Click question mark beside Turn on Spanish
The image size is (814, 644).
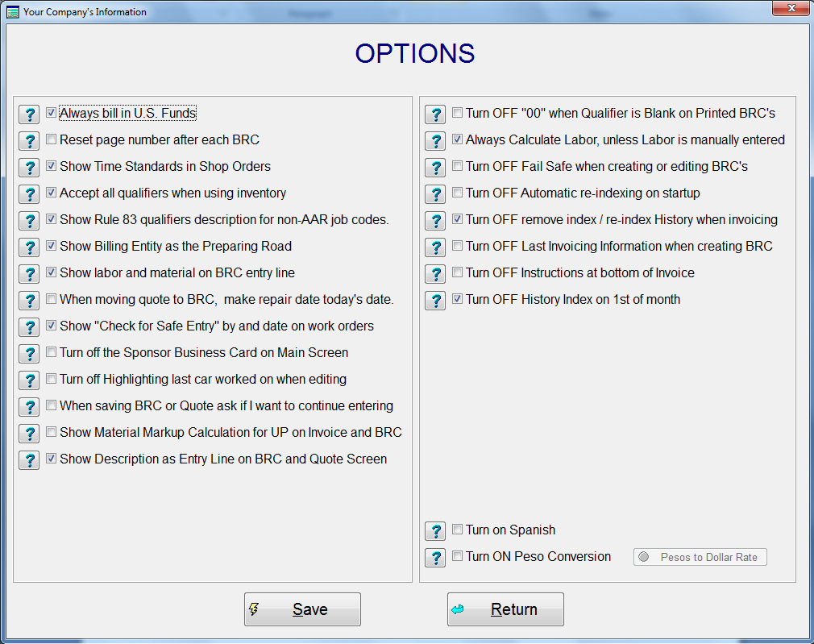(435, 531)
